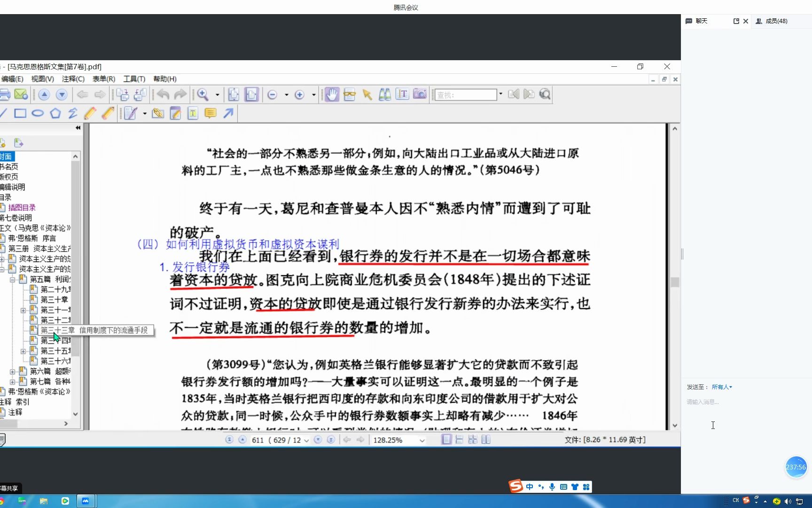The height and width of the screenshot is (508, 812).
Task: Open the file explorer in taskbar
Action: tap(44, 501)
